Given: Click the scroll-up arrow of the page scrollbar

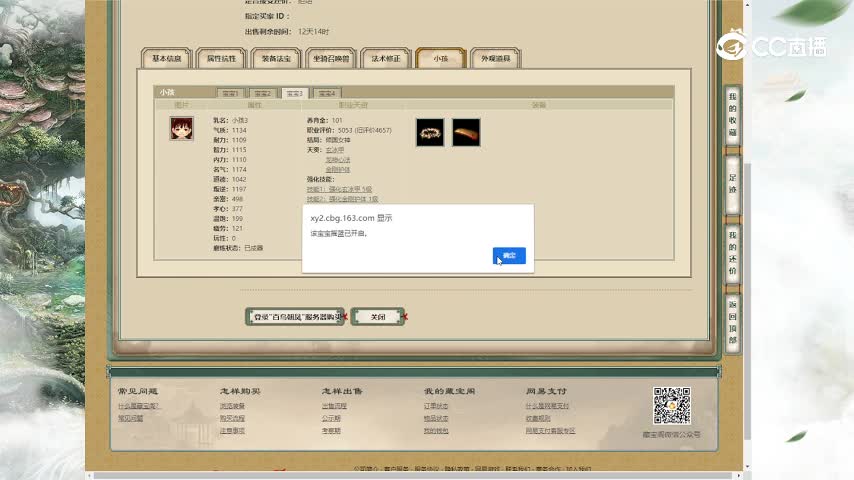Looking at the screenshot, I should pyautogui.click(x=747, y=4).
